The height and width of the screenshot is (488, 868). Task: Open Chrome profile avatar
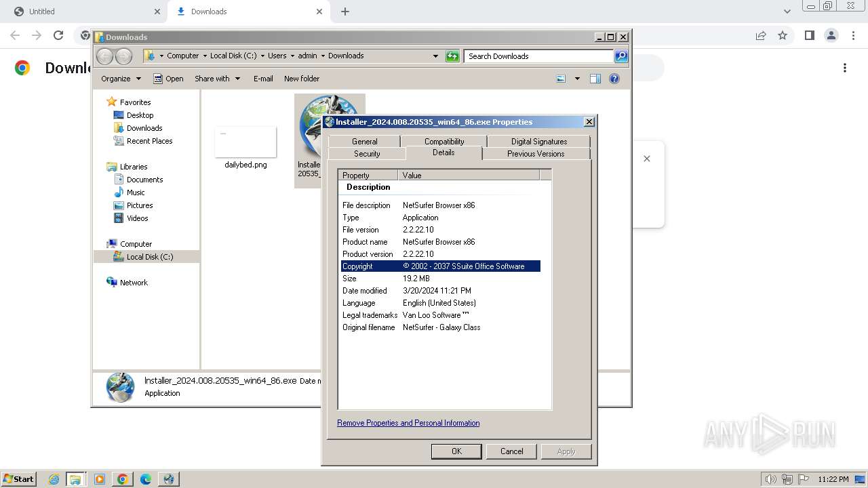[831, 35]
